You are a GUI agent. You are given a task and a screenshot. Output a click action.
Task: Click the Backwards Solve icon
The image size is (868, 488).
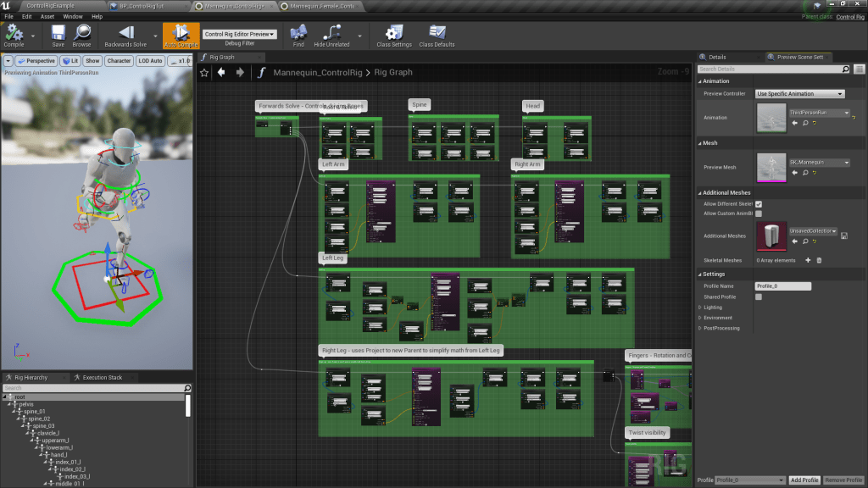tap(125, 33)
